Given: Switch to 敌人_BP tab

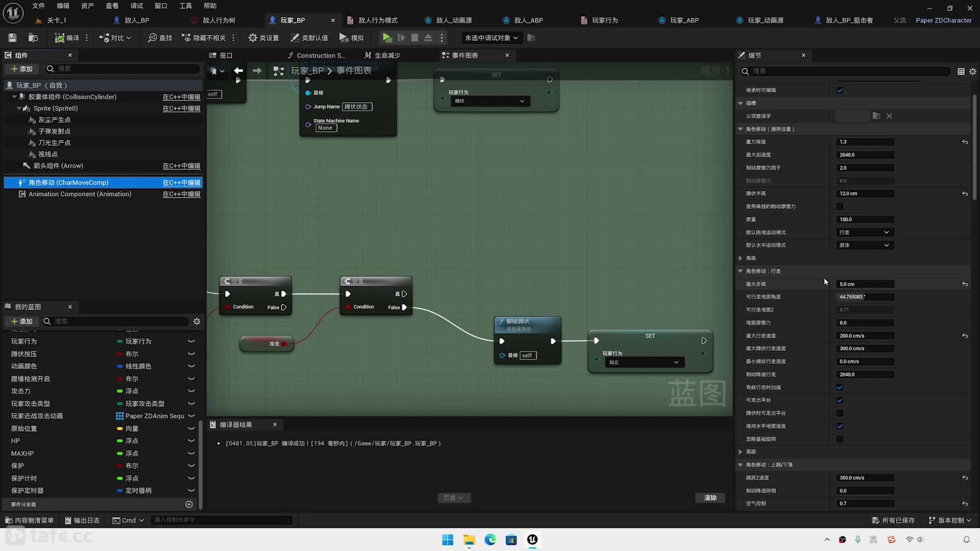Looking at the screenshot, I should coord(137,20).
